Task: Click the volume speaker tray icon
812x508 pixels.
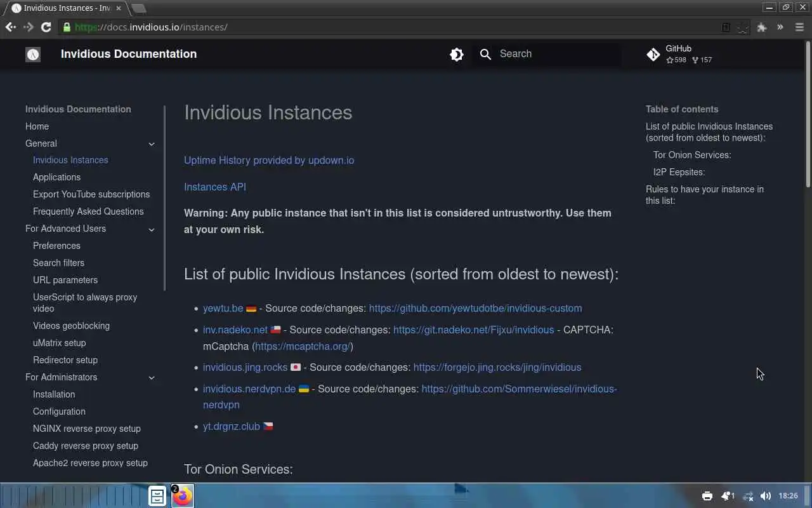Action: (x=766, y=496)
